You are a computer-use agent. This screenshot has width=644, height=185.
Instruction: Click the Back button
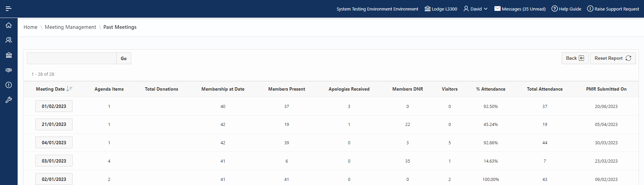click(575, 58)
